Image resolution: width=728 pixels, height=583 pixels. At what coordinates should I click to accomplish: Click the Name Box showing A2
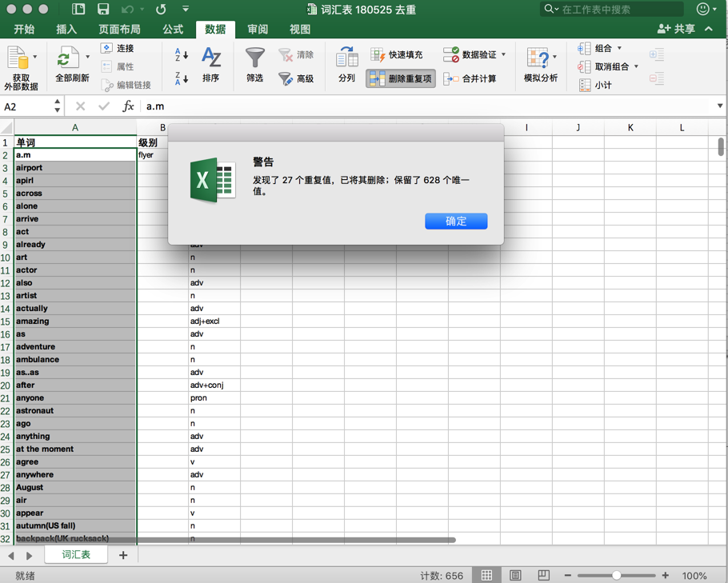[x=26, y=106]
